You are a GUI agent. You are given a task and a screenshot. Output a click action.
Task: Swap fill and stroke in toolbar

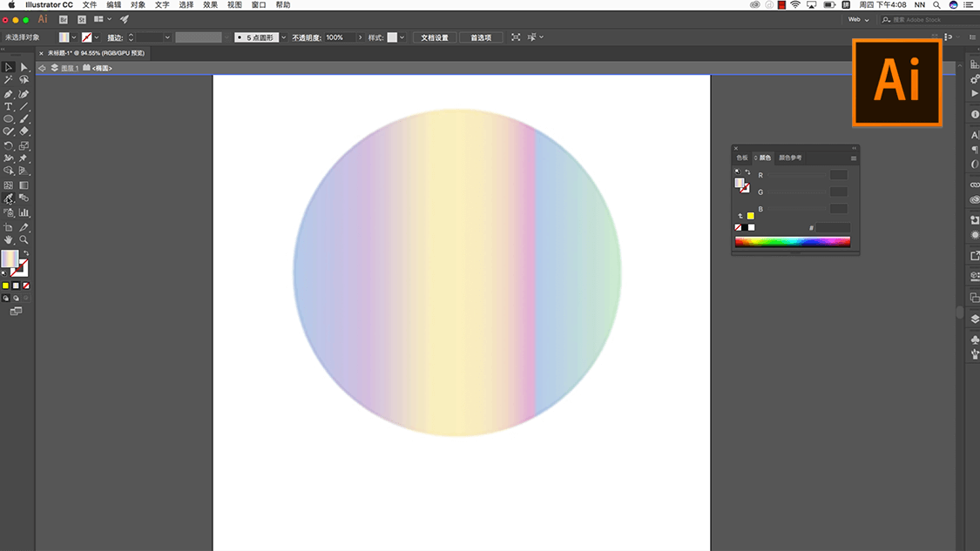tap(25, 253)
